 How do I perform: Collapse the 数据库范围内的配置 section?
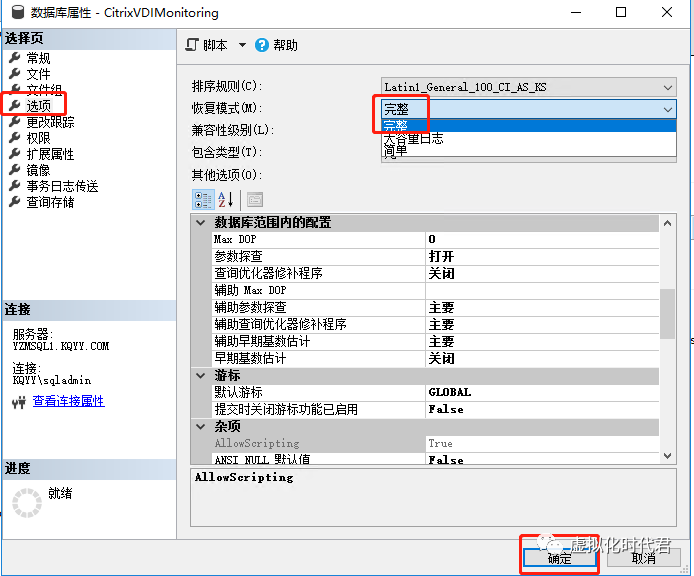pos(201,223)
